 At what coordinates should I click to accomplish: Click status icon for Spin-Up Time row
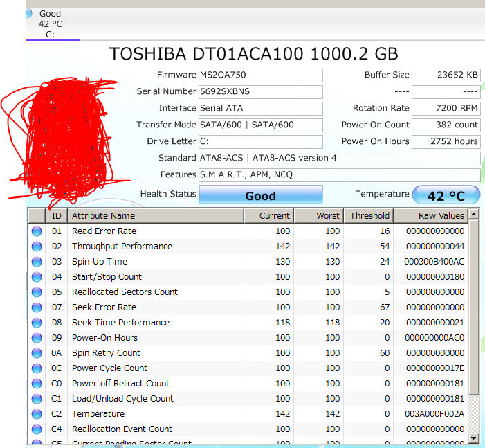pyautogui.click(x=37, y=261)
